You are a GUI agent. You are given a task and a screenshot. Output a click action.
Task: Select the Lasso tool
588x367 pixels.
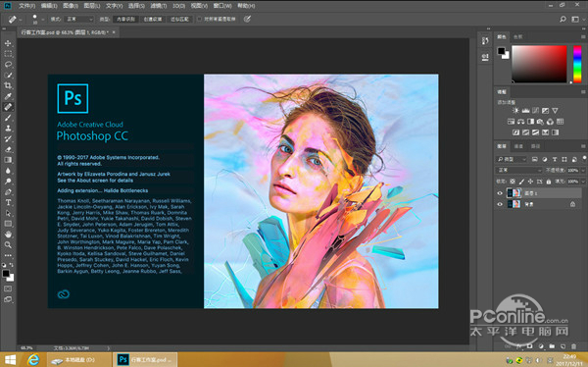(x=8, y=64)
